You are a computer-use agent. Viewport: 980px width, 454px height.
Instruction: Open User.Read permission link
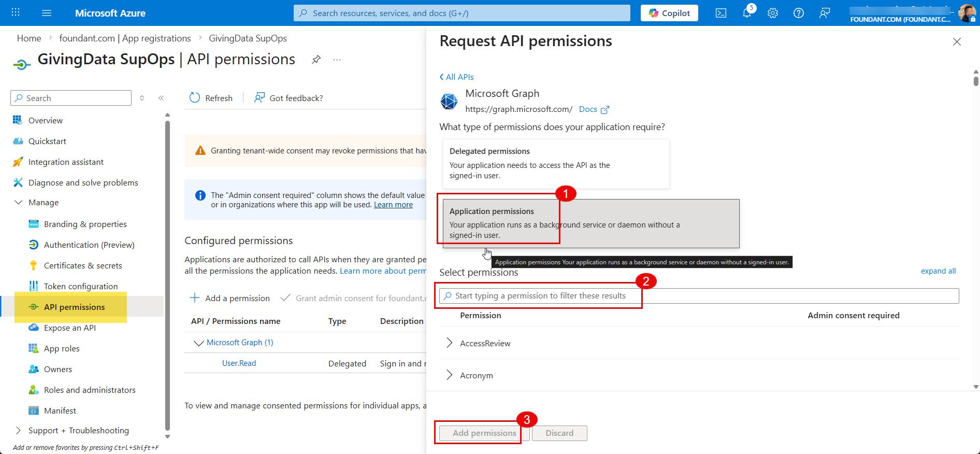(239, 363)
